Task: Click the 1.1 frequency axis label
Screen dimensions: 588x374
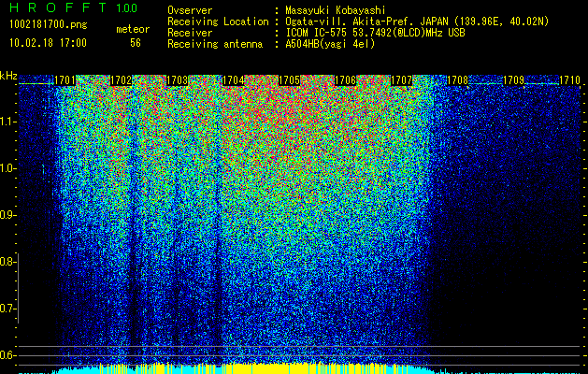Action: tap(7, 122)
